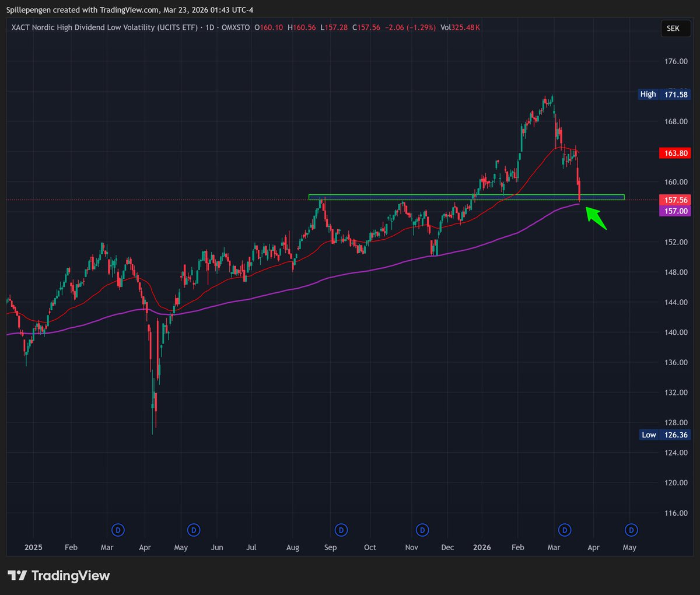
Task: Click the Jul label on time axis
Action: pos(251,548)
